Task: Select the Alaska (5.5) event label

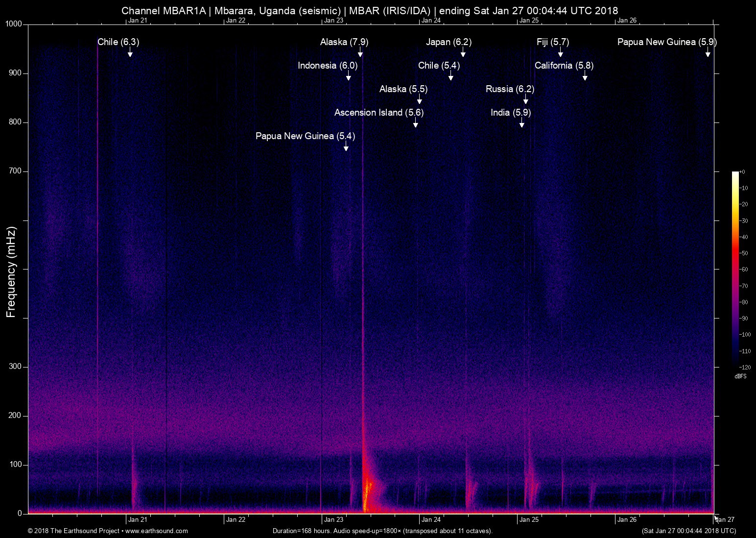Action: click(403, 89)
